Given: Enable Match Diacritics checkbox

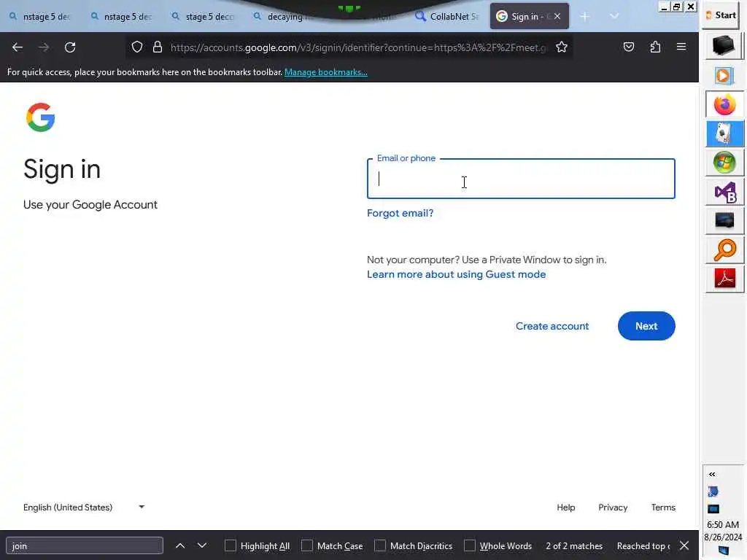Looking at the screenshot, I should [379, 545].
